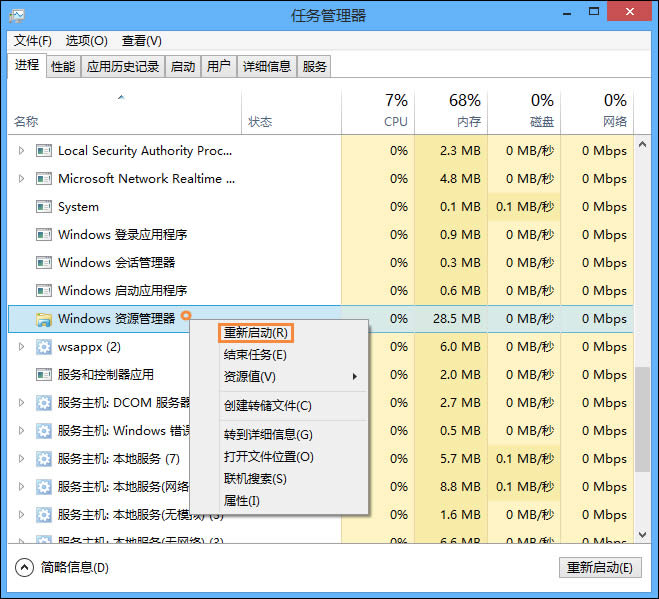Click the Windows 登录应用程序 icon

click(43, 235)
